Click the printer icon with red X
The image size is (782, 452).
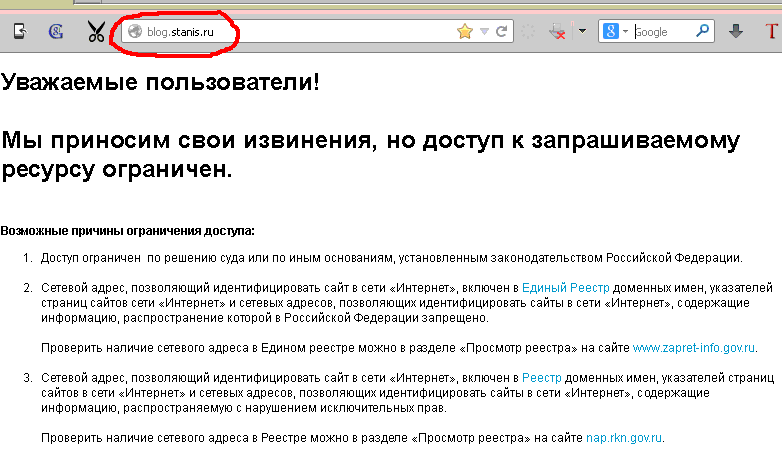point(557,32)
